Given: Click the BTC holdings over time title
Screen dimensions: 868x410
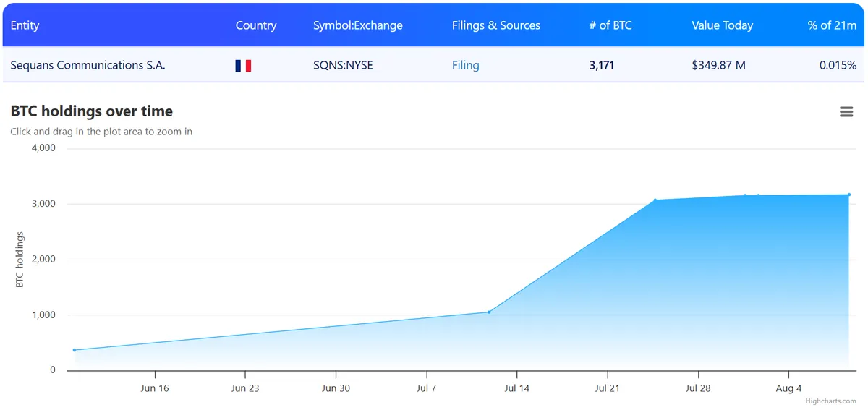Looking at the screenshot, I should (x=92, y=111).
